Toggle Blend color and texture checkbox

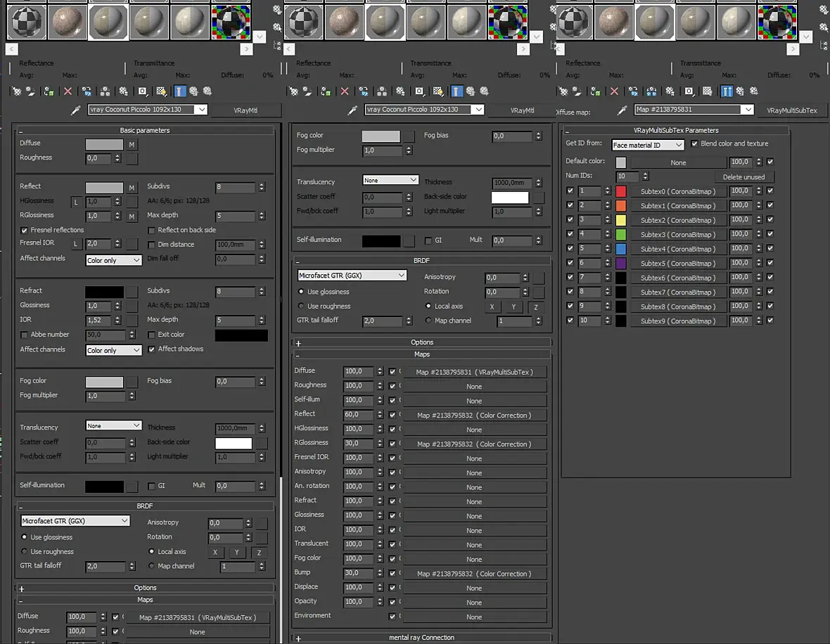point(695,144)
